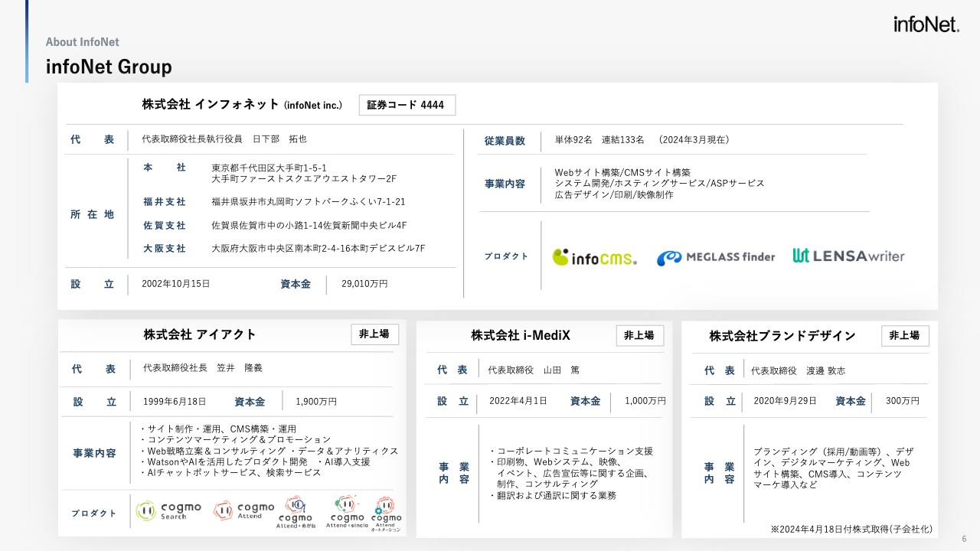
Task: Click the infoNet logo in the corner
Action: point(926,23)
